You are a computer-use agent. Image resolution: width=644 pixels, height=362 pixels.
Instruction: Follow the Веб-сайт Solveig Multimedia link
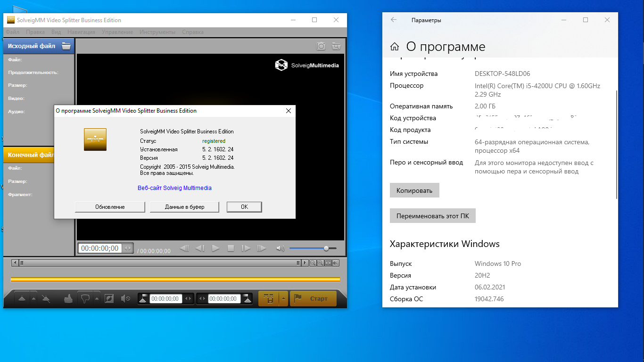tap(174, 188)
